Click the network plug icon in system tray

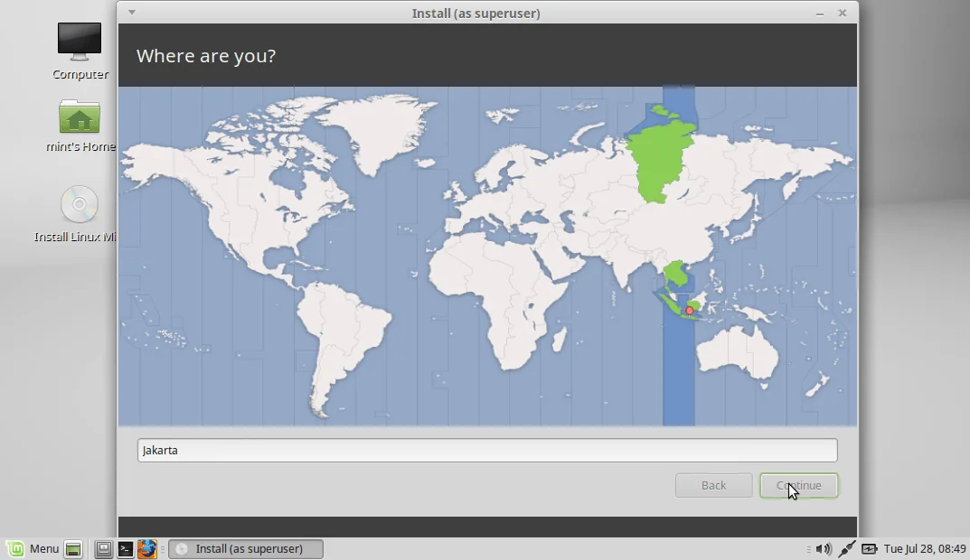coord(845,548)
